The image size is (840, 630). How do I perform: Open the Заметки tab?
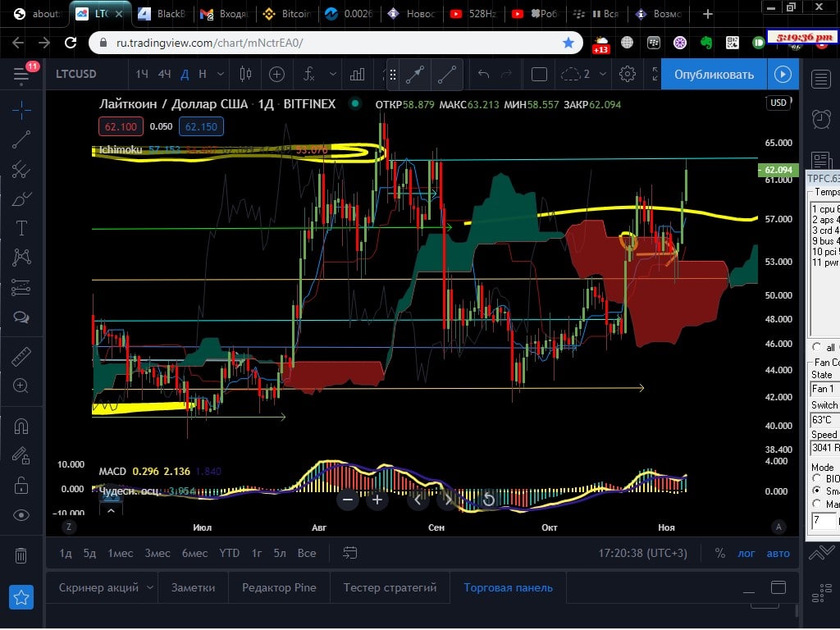pos(193,587)
